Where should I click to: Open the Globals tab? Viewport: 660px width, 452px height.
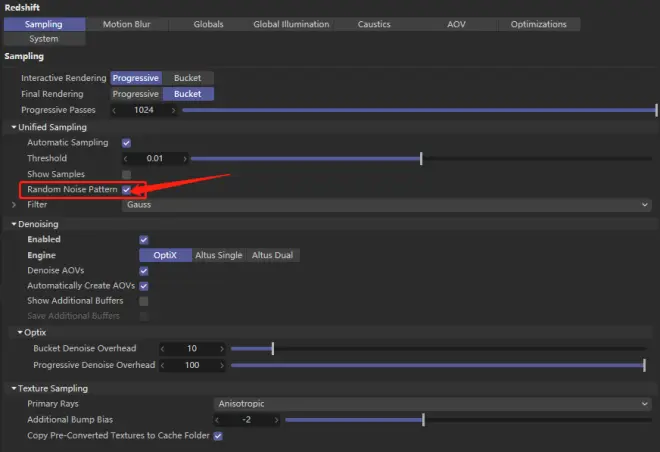208,24
